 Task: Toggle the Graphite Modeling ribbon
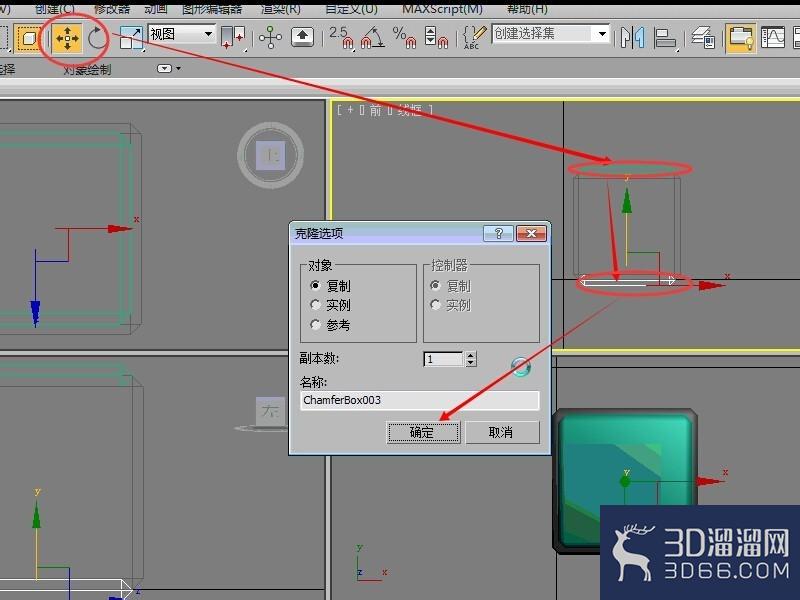(741, 38)
